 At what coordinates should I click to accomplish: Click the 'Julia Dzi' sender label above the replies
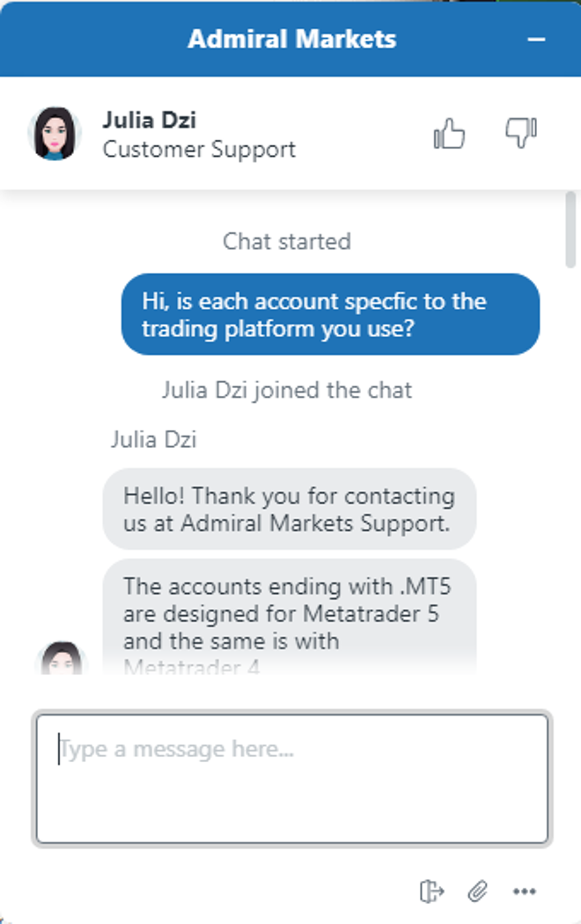coord(153,439)
